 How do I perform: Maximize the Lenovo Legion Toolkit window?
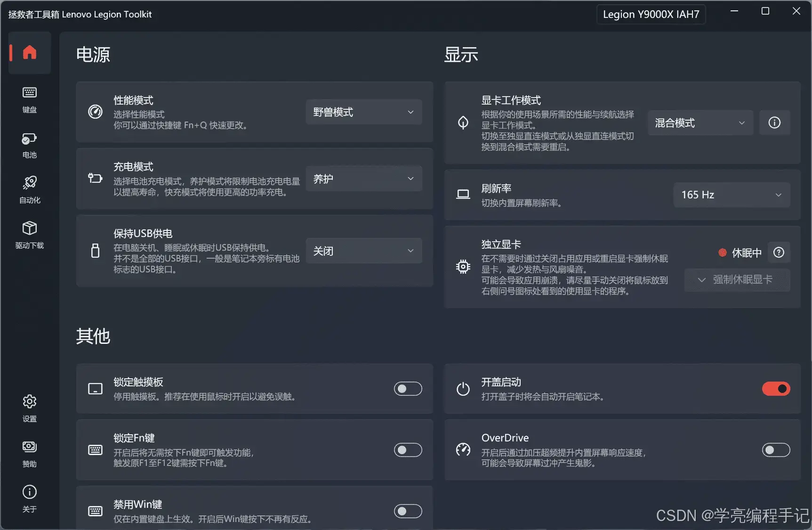point(765,11)
